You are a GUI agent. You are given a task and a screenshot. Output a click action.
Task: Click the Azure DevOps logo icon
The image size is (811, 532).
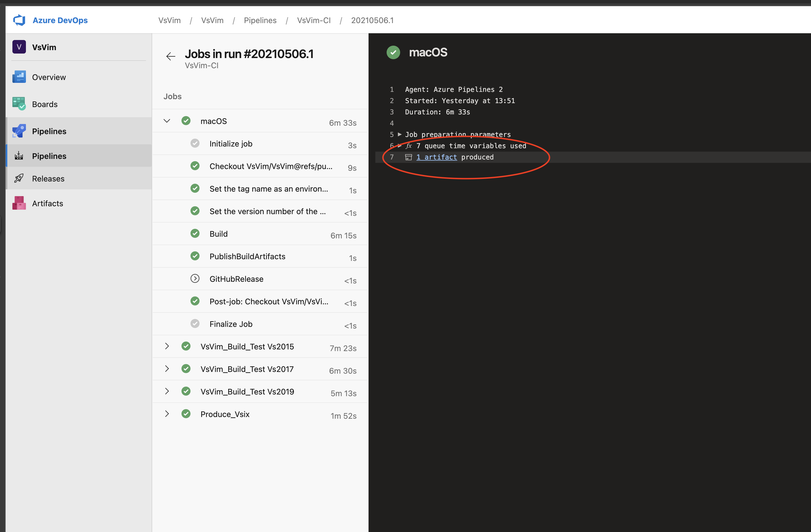[19, 20]
